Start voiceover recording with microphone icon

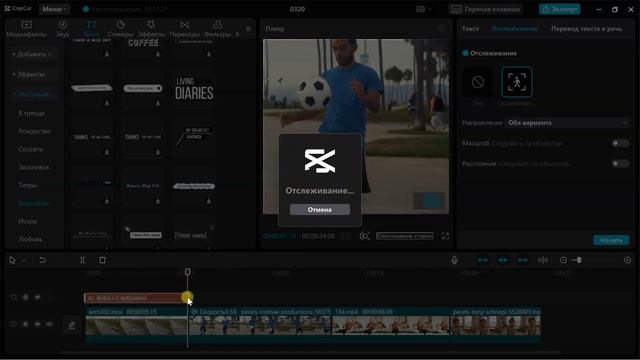pos(454,260)
